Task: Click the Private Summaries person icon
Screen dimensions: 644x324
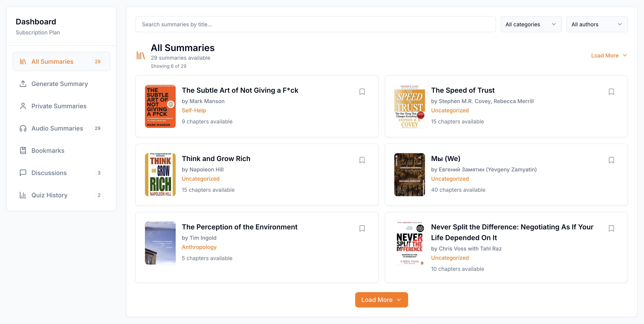Action: point(23,106)
